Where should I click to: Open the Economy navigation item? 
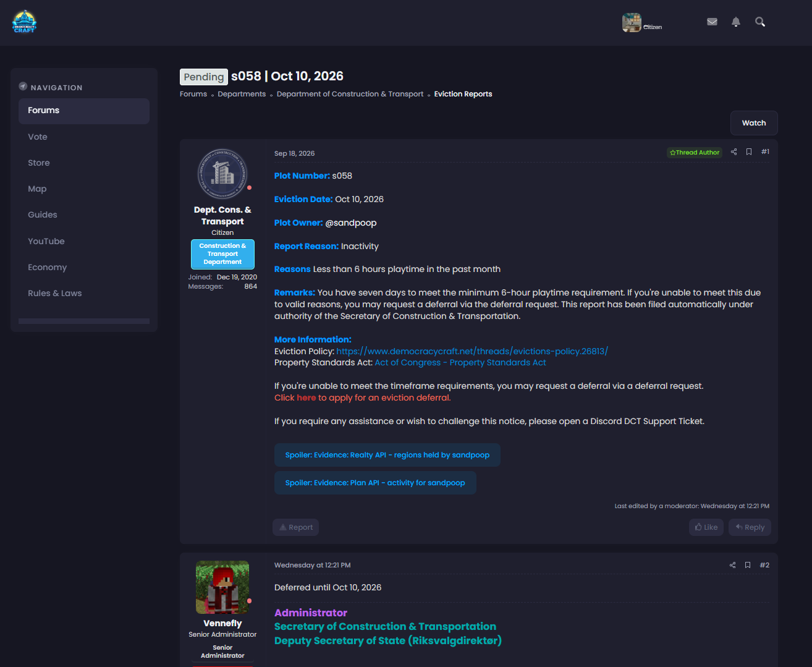tap(47, 267)
